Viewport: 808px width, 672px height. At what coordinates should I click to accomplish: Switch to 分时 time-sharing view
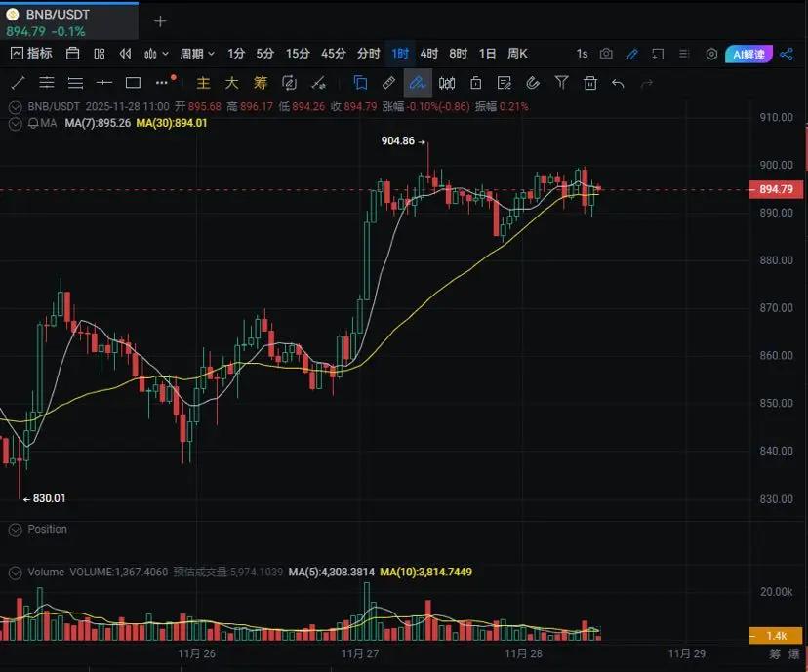point(369,54)
